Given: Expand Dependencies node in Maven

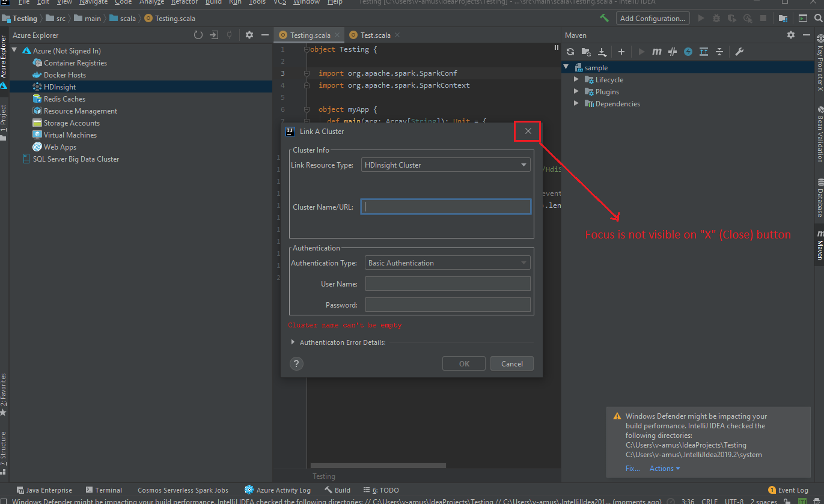Looking at the screenshot, I should (576, 104).
